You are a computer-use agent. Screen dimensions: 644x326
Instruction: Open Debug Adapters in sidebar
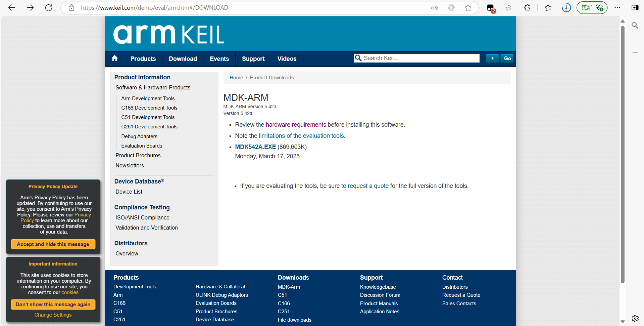pos(139,136)
